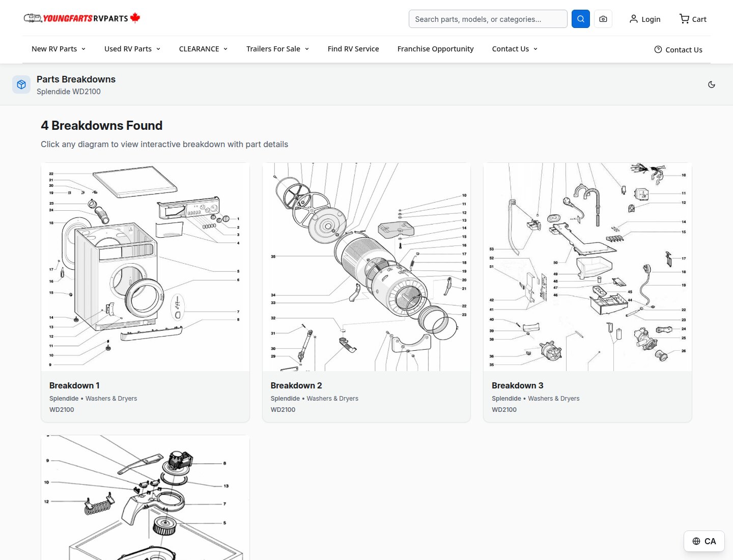Open the shopping Cart icon
Image resolution: width=733 pixels, height=560 pixels.
(684, 19)
